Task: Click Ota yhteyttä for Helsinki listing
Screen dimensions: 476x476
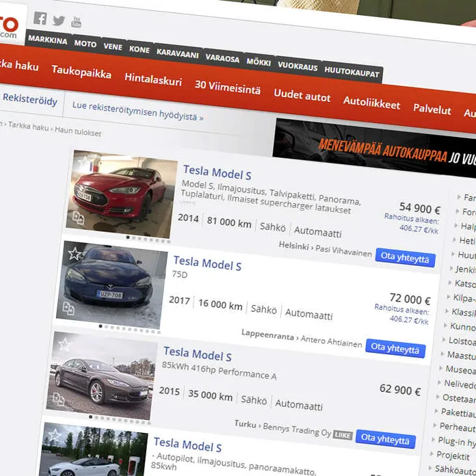Action: pos(405,258)
